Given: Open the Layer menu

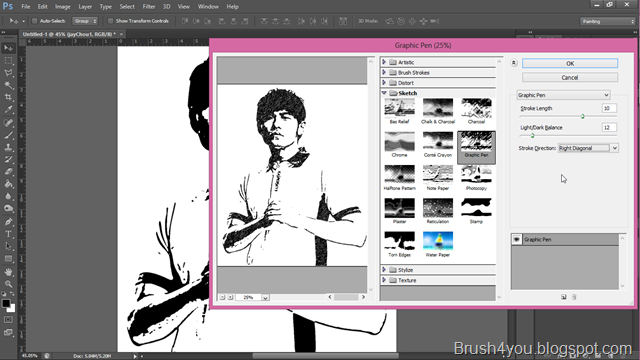Looking at the screenshot, I should pos(85,7).
